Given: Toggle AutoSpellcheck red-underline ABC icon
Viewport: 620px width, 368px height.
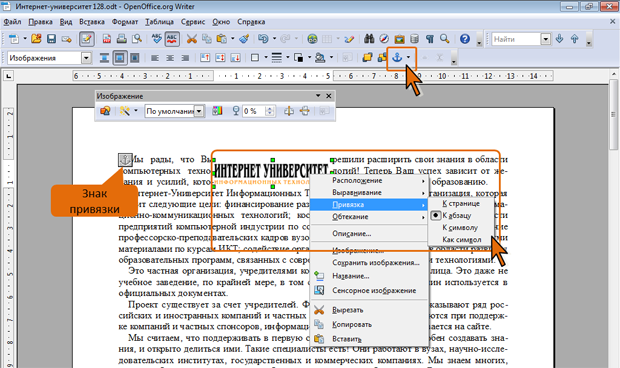Looking at the screenshot, I should [x=172, y=39].
